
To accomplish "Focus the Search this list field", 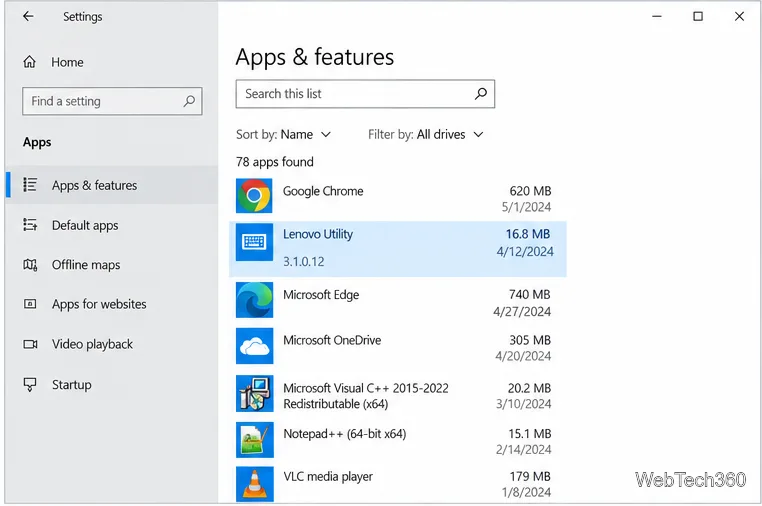I will coord(365,94).
